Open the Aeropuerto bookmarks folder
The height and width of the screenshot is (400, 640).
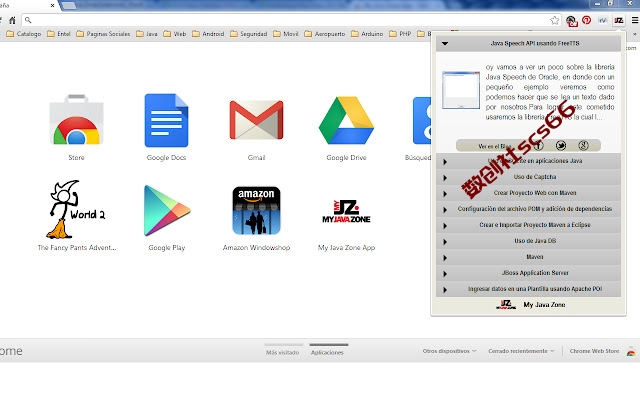coord(325,34)
